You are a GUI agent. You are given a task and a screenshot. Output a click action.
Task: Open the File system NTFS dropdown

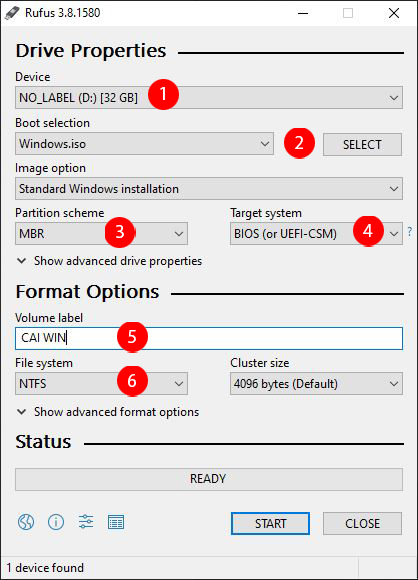pyautogui.click(x=101, y=384)
